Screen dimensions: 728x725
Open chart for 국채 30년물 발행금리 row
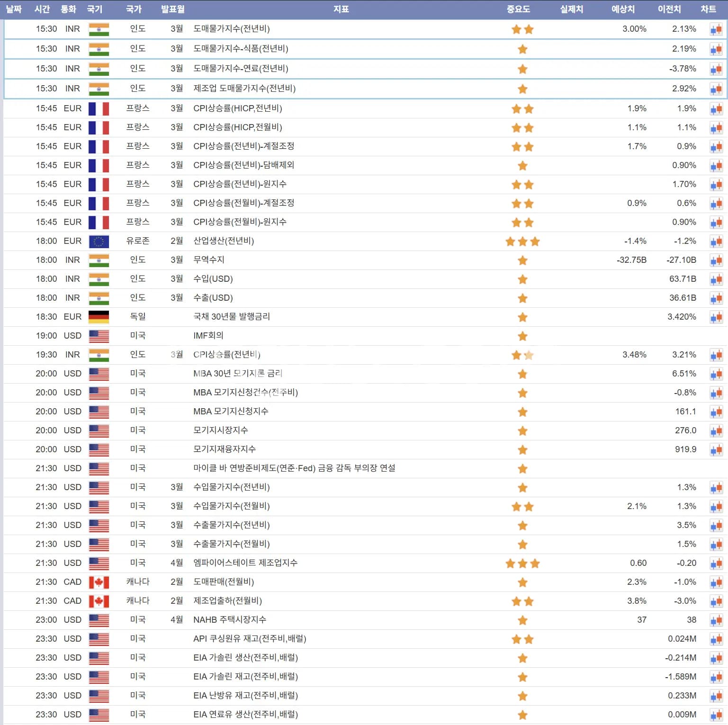[x=716, y=317]
